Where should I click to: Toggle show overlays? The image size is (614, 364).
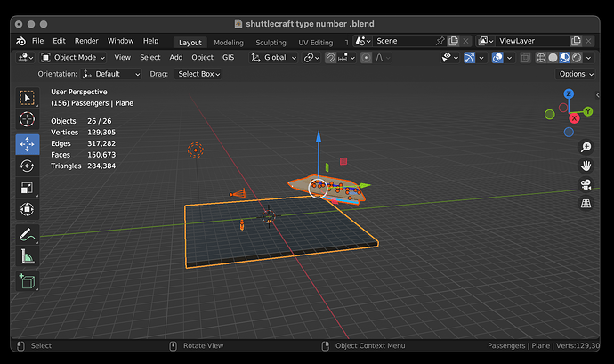coord(497,58)
